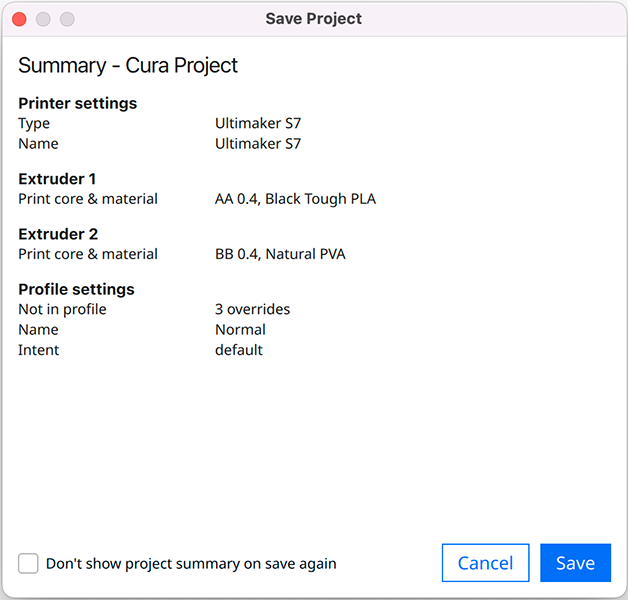Click the blue Save button
The height and width of the screenshot is (600, 628).
(575, 563)
